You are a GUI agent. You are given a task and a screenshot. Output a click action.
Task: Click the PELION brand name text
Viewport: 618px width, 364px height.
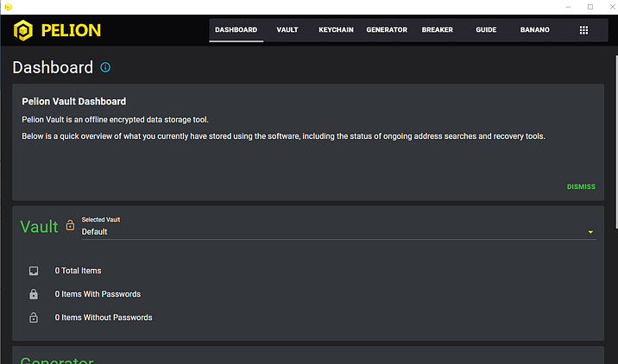[x=71, y=30]
